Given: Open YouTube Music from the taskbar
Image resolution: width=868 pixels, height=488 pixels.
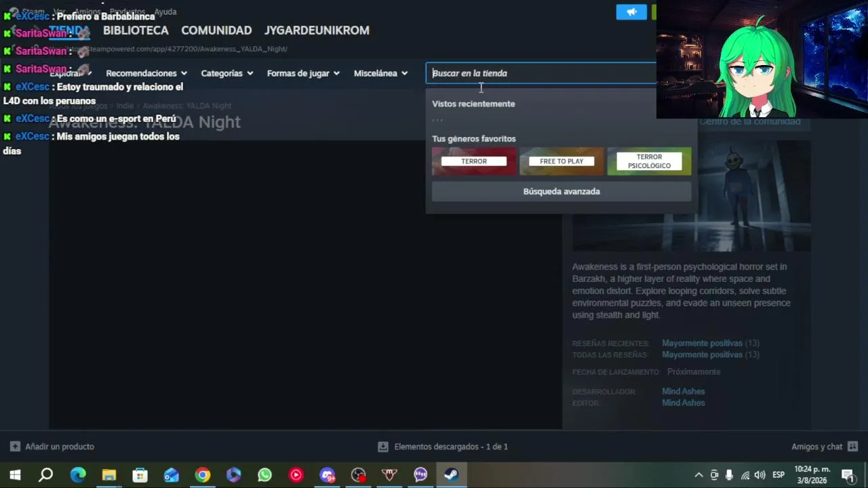Looking at the screenshot, I should point(296,474).
